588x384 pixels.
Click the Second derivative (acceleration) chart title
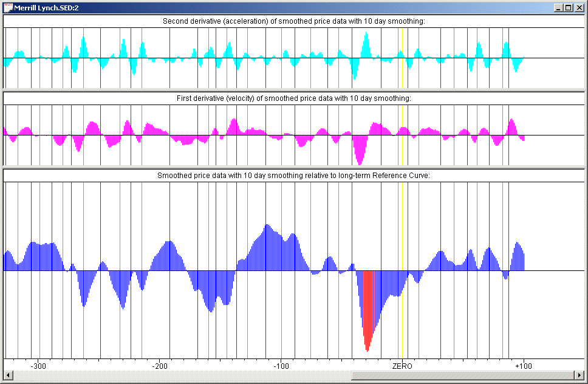(294, 21)
